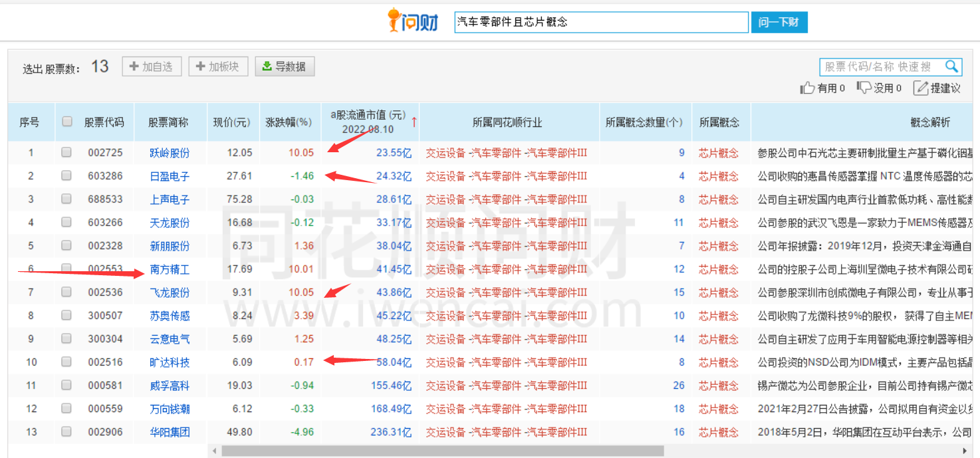Check the box for stock 300507
This screenshot has height=458, width=980.
pos(66,315)
